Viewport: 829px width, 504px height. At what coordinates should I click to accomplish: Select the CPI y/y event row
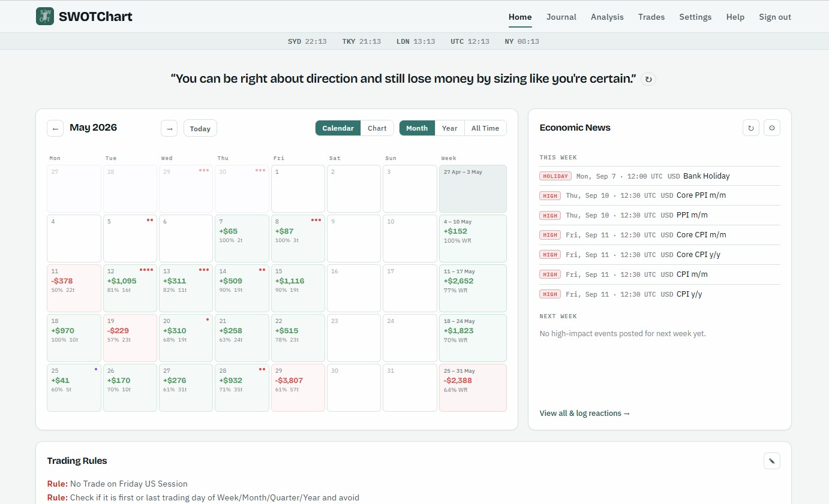click(660, 294)
